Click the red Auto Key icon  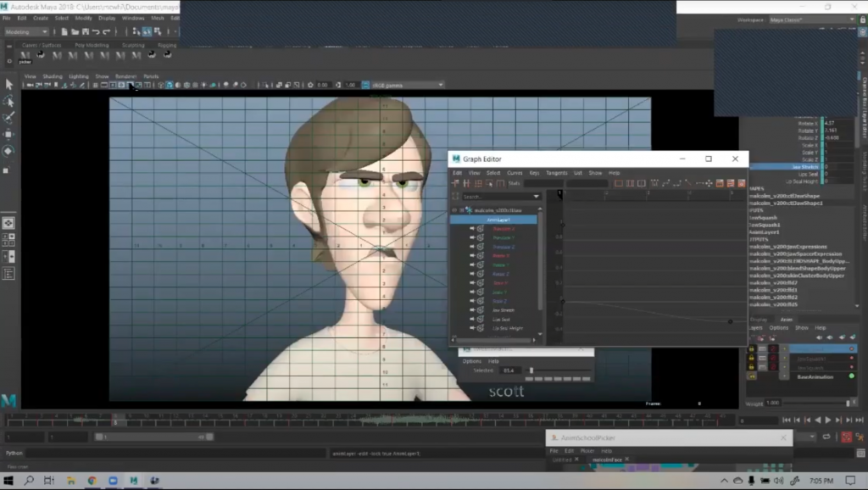pos(847,437)
